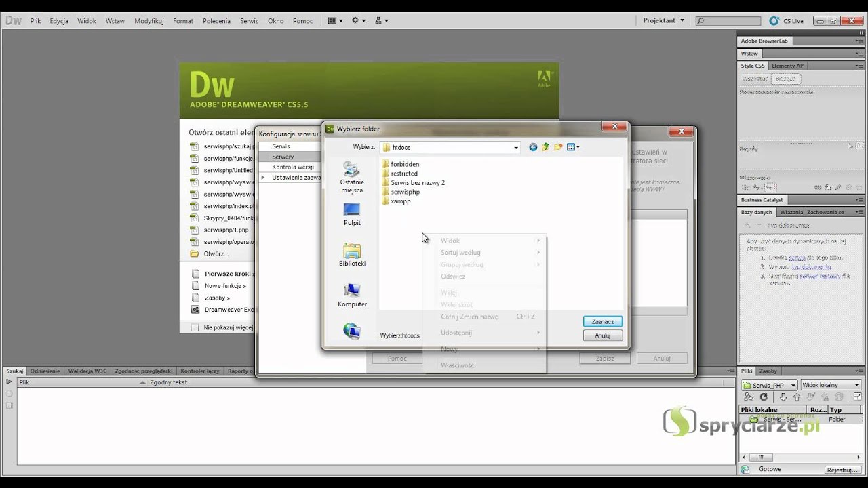Open the layout icon dropdown in menu bar
This screenshot has width=868, height=488.
point(335,21)
